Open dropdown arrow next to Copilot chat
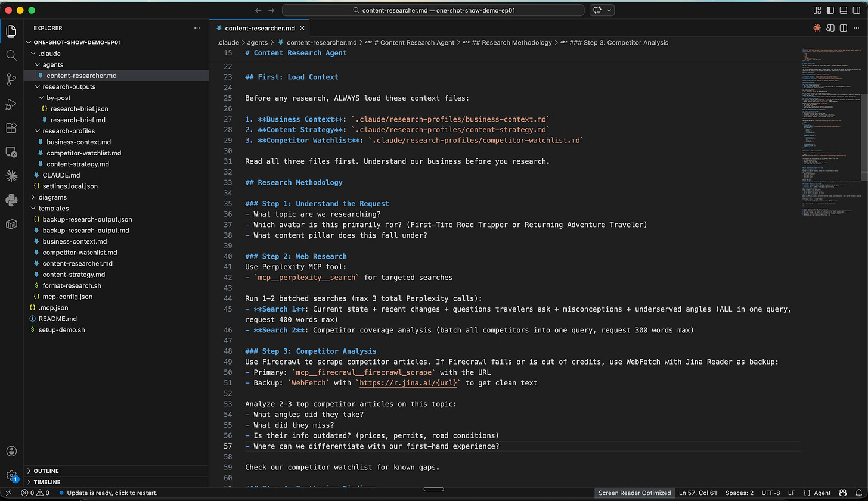The image size is (868, 501). coord(609,10)
